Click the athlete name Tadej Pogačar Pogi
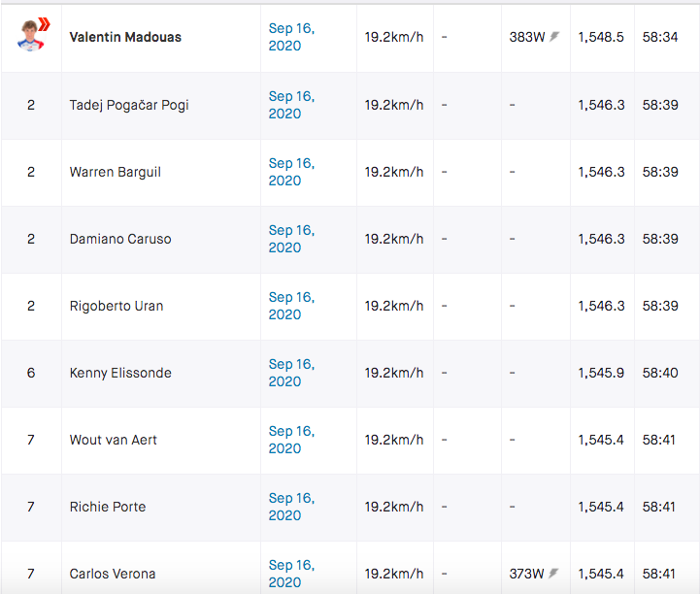700x594 pixels. point(129,105)
